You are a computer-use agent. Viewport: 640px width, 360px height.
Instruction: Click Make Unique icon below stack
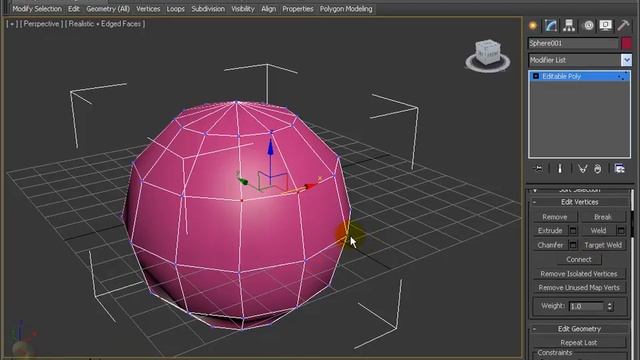pyautogui.click(x=582, y=169)
